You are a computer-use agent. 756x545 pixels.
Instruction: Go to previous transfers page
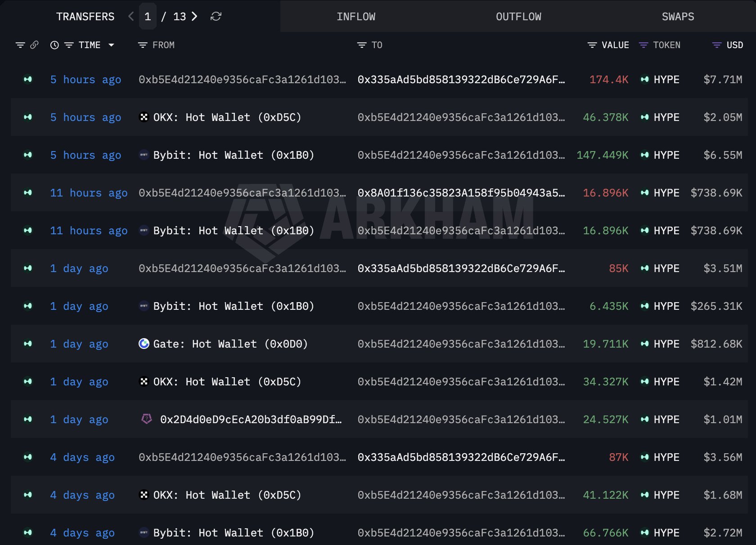[131, 17]
